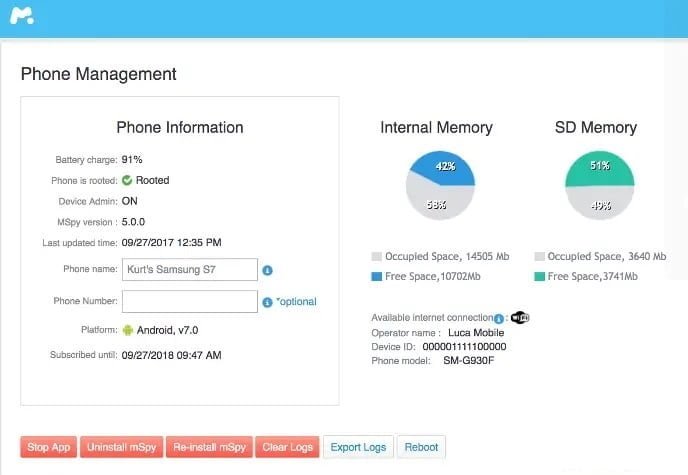Viewport: 688px width, 475px height.
Task: Click phone model SM-G930F
Action: tap(469, 361)
